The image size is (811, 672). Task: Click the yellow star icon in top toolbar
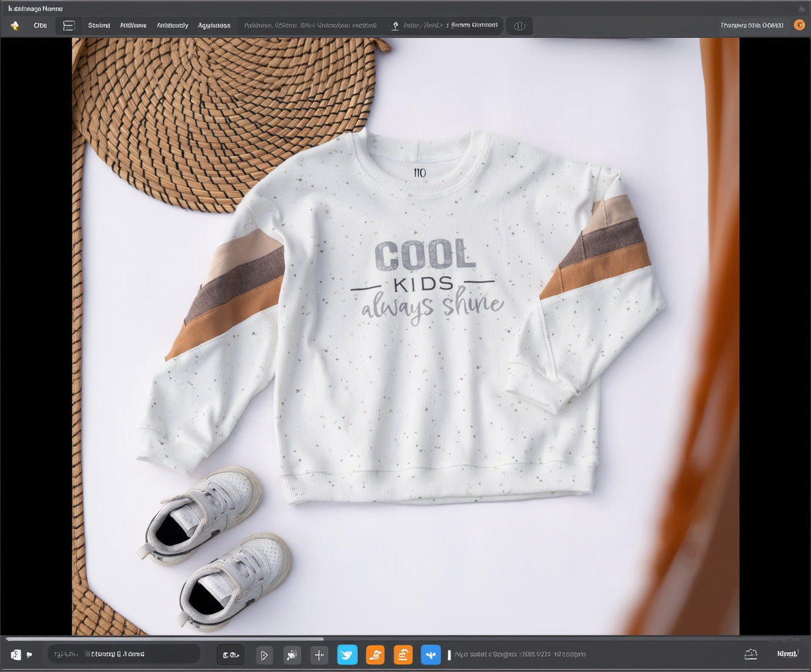(15, 25)
